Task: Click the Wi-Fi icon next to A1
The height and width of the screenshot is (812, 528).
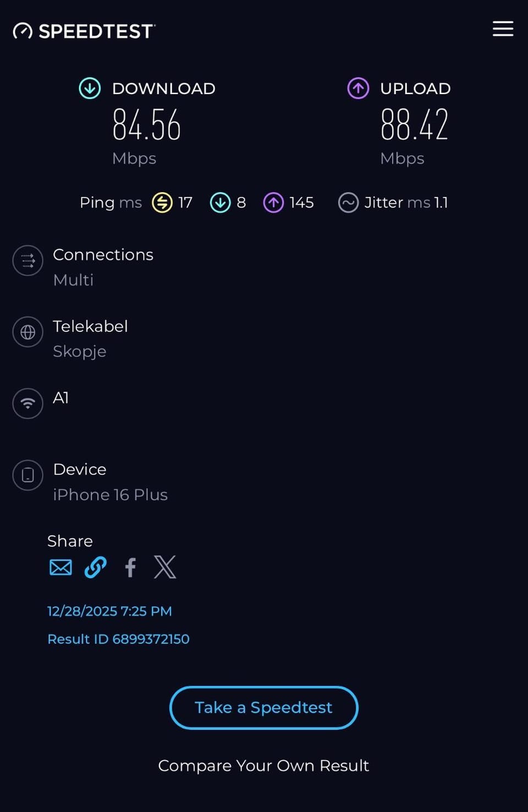Action: click(28, 404)
